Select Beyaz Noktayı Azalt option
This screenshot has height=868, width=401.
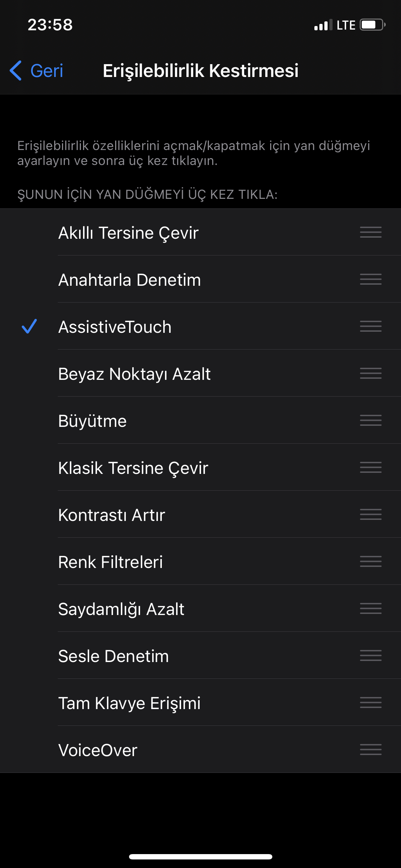point(200,373)
